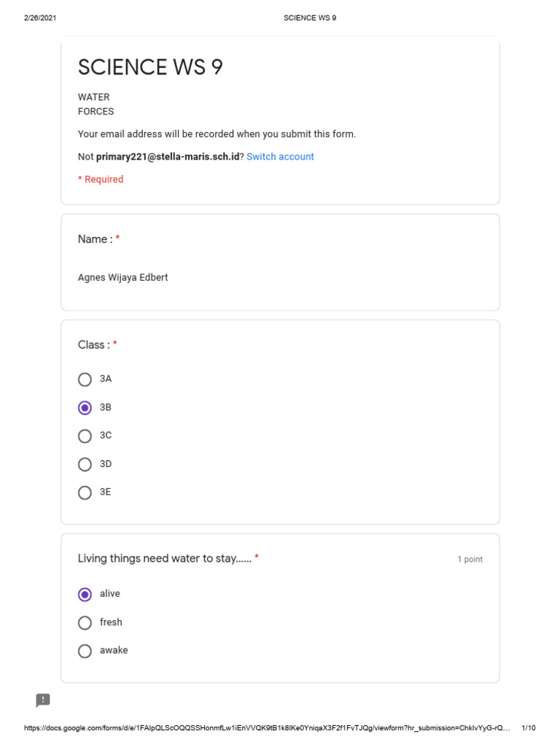The height and width of the screenshot is (747, 560).
Task: Choose the 'alive' answer option
Action: (85, 595)
